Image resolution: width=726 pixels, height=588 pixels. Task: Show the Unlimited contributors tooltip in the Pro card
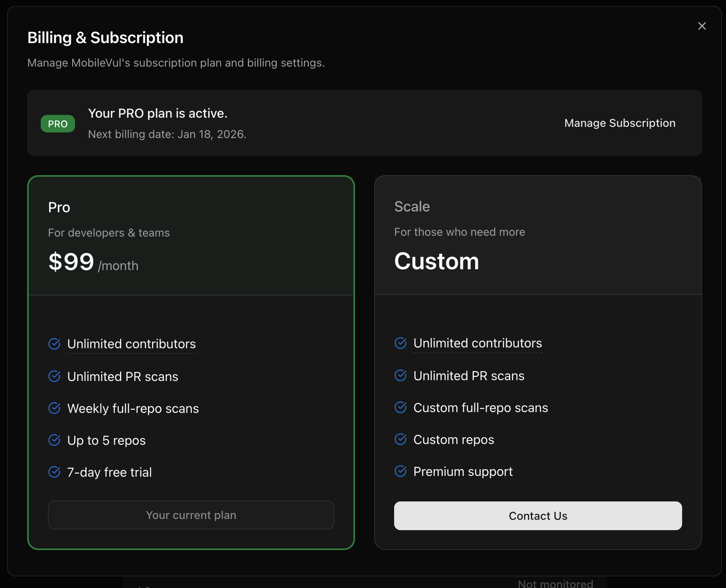132,343
